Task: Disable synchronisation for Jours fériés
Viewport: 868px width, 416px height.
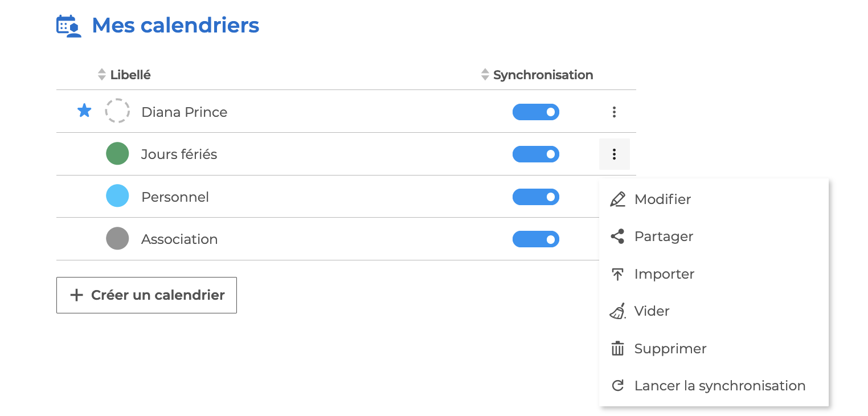Action: (535, 154)
